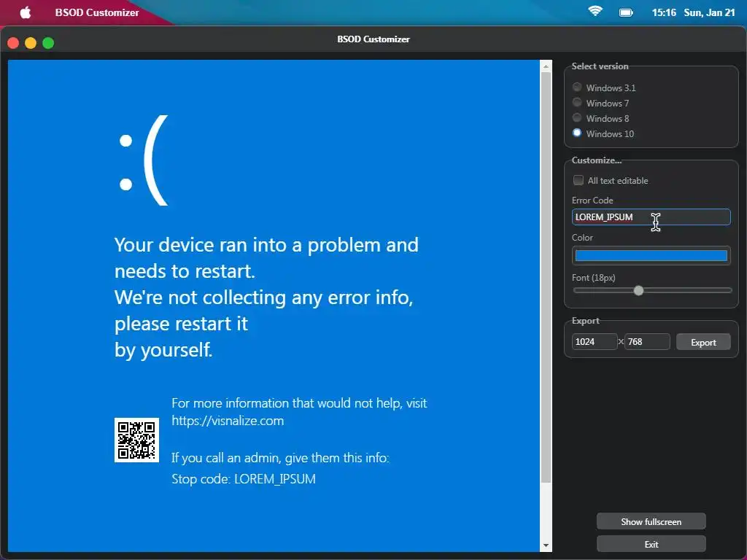Click the Wi-Fi status icon
Image resolution: width=747 pixels, height=560 pixels.
(x=595, y=12)
